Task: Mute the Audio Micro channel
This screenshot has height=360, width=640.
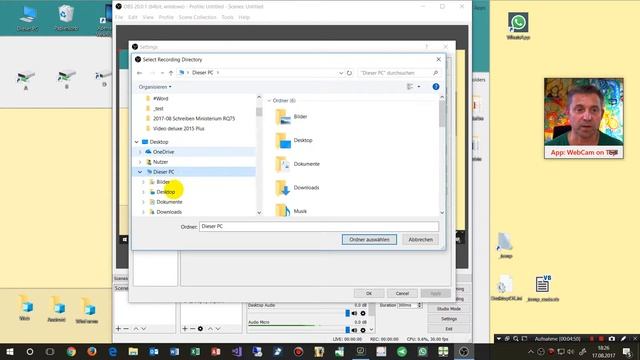Action: tap(354, 330)
